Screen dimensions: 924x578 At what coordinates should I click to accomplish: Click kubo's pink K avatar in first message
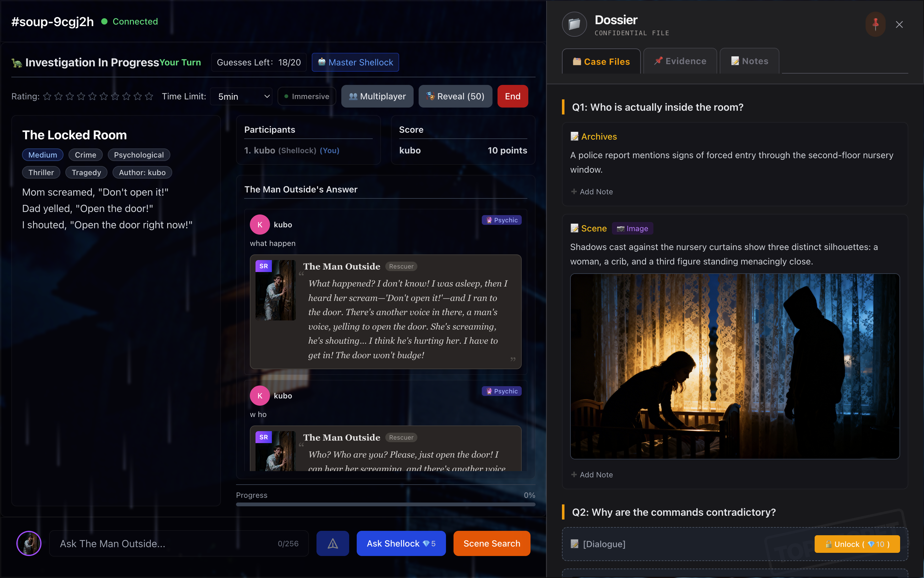click(260, 225)
